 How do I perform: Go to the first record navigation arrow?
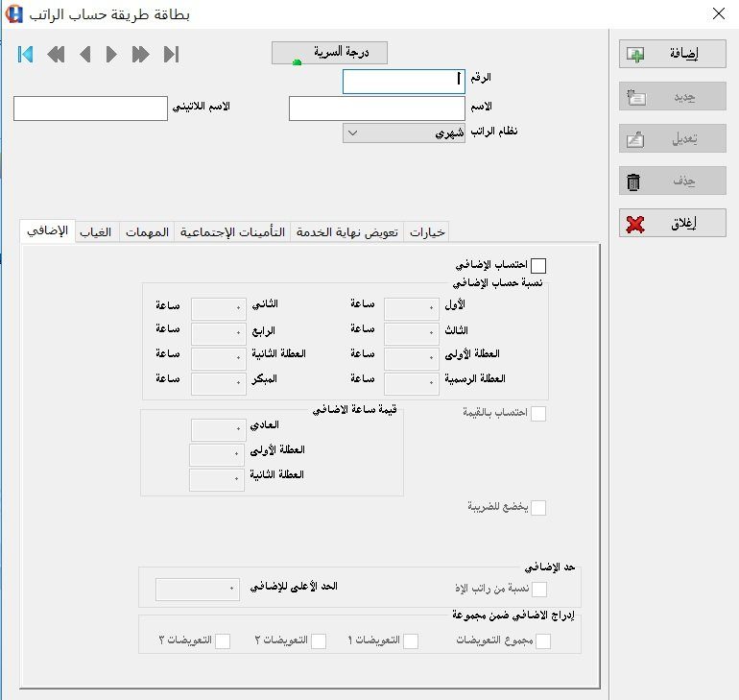(x=26, y=55)
